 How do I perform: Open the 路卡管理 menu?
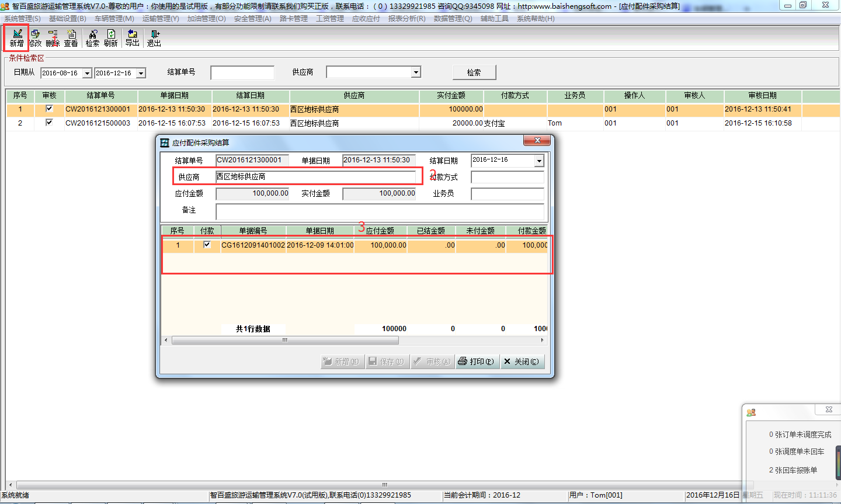pos(294,19)
